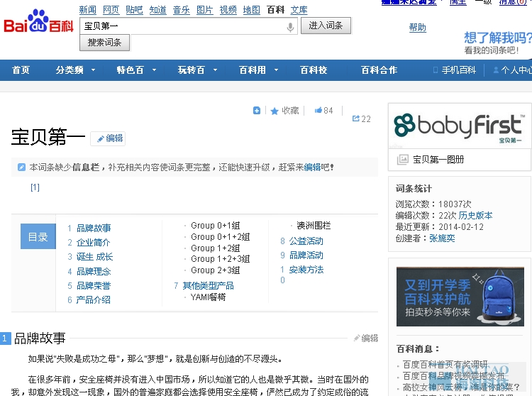
Task: Click the 目录 contents label
Action: [x=38, y=236]
